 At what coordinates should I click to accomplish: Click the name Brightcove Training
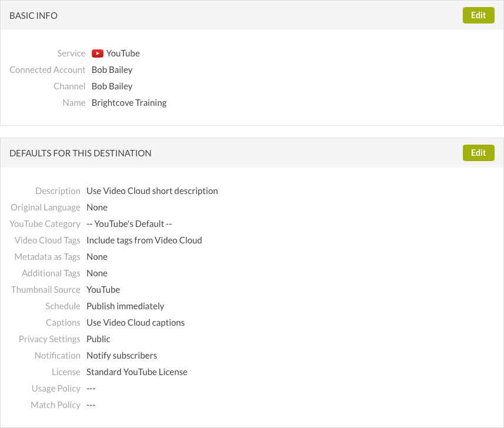click(x=129, y=103)
